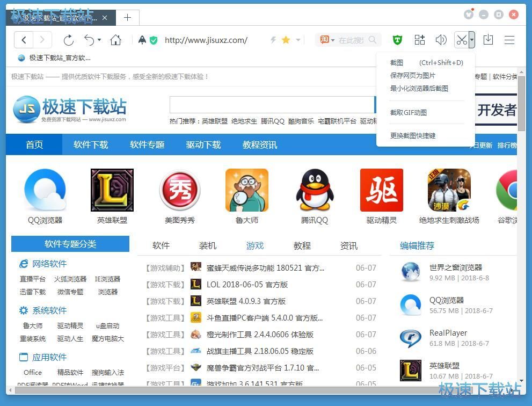Expand the address bar dropdown arrow
This screenshot has height=406, width=532.
pyautogui.click(x=298, y=40)
